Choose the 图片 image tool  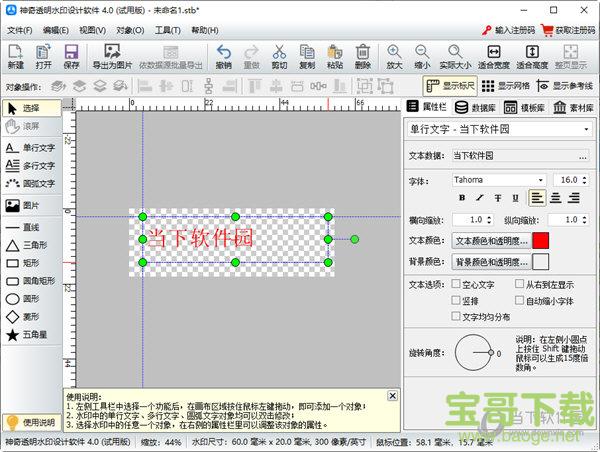click(31, 205)
